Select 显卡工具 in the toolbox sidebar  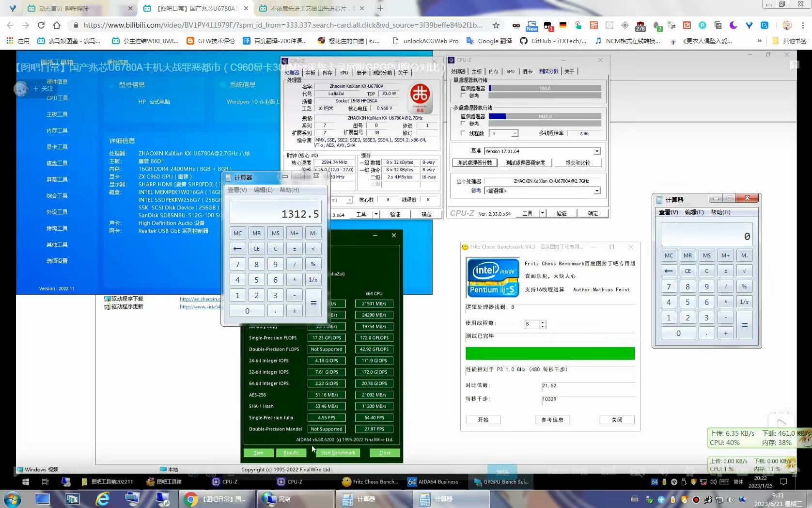(x=57, y=147)
